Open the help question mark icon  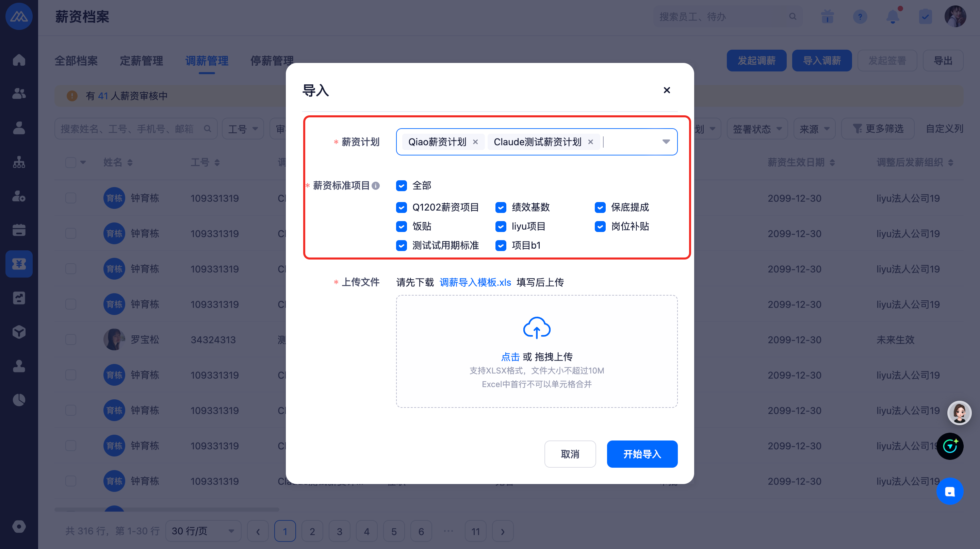pyautogui.click(x=860, y=17)
